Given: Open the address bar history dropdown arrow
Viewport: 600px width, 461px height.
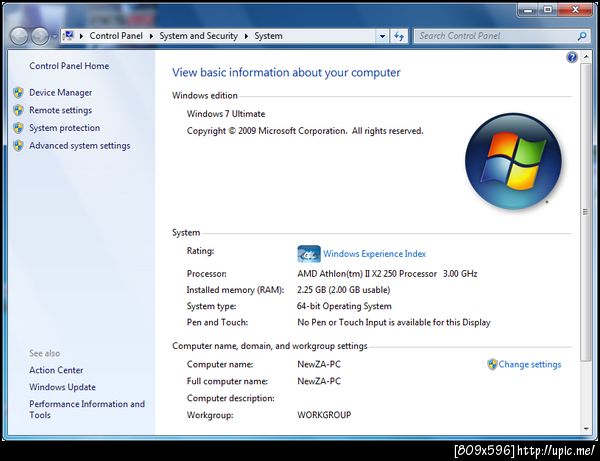Looking at the screenshot, I should pos(382,36).
